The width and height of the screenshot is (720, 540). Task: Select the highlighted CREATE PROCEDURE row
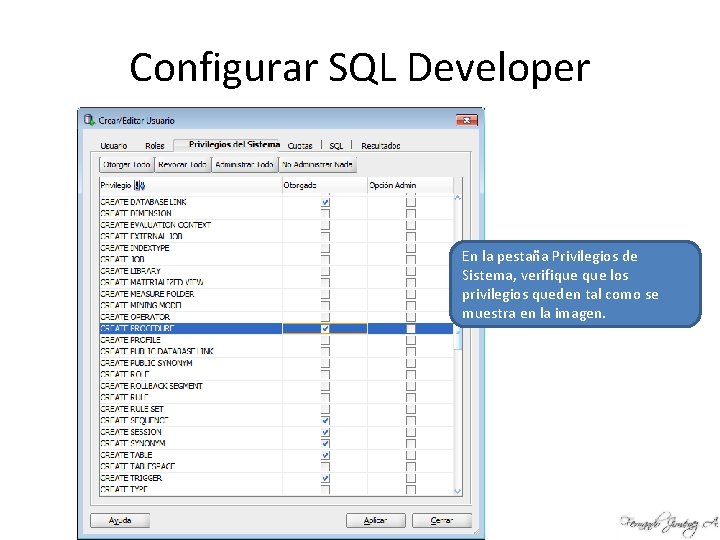click(276, 328)
